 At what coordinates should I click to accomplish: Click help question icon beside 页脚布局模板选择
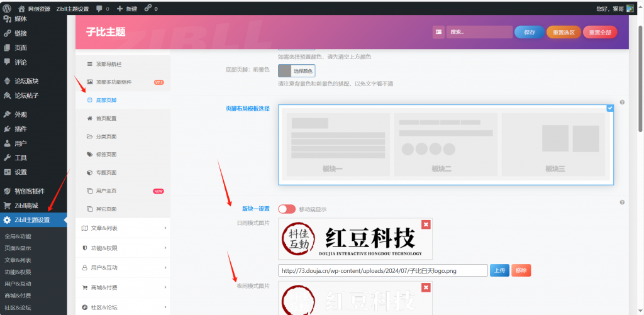(x=622, y=102)
